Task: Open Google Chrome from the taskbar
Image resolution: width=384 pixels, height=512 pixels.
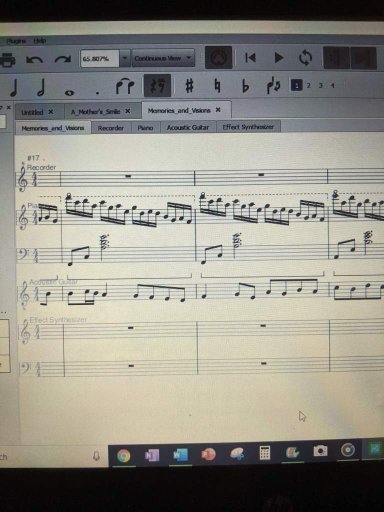Action: (x=124, y=455)
